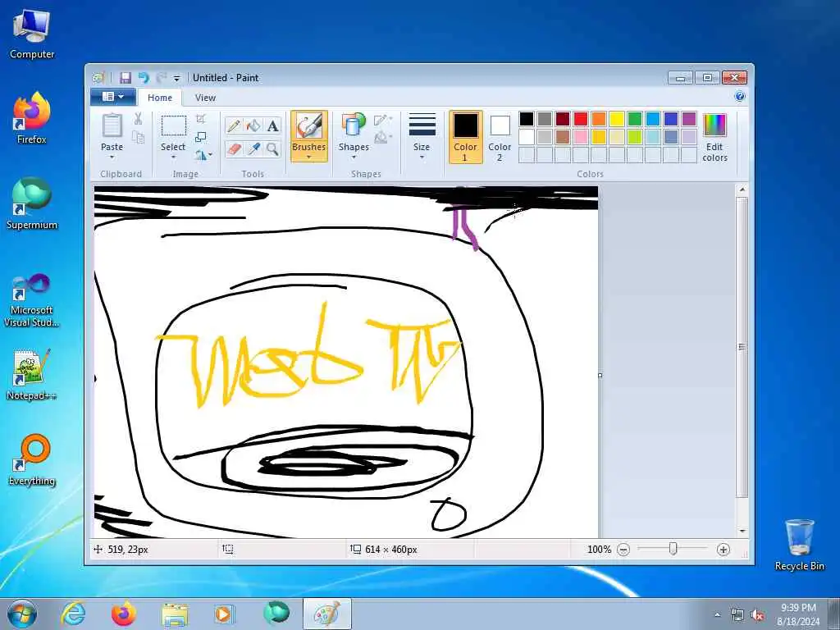Pick the purple color swatch
This screenshot has height=630, width=840.
click(x=689, y=119)
